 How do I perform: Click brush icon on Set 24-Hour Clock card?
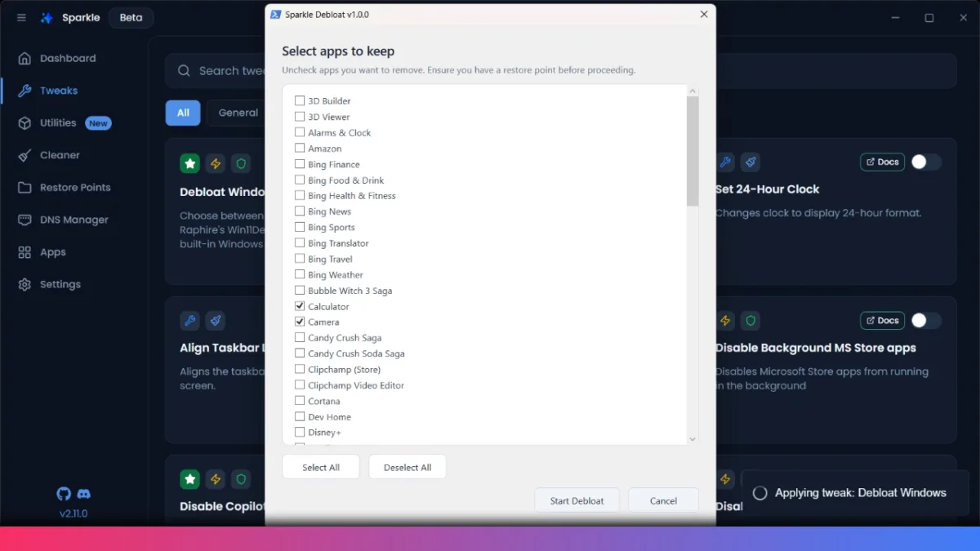(x=751, y=162)
